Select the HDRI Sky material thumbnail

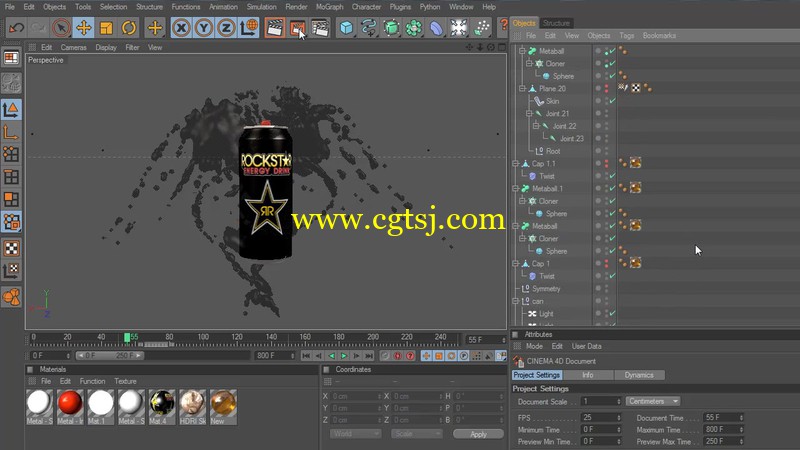(192, 407)
